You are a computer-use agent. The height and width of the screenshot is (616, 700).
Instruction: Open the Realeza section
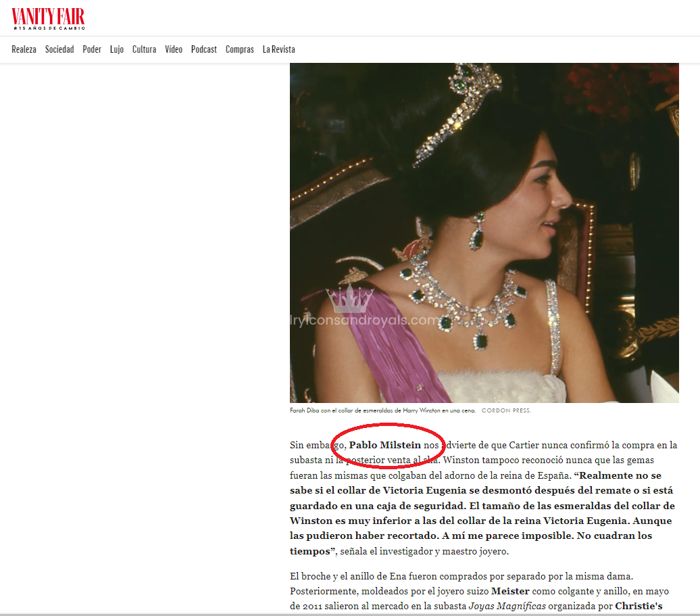24,49
